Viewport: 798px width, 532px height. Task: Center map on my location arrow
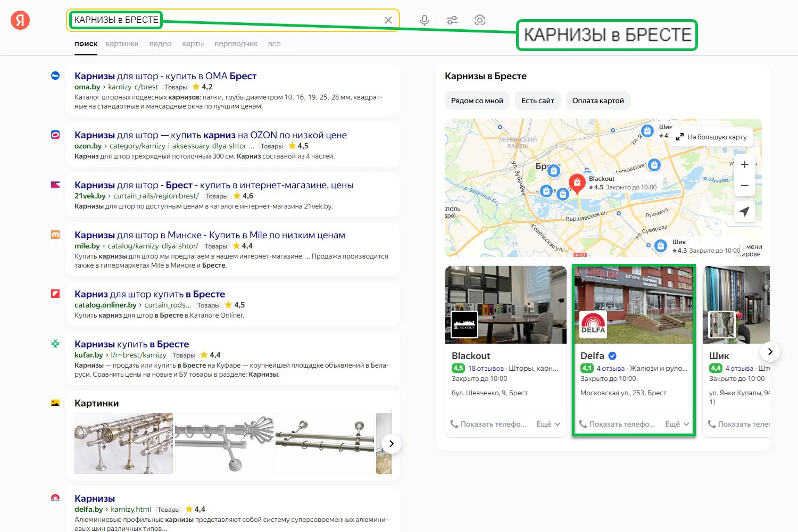pos(745,211)
